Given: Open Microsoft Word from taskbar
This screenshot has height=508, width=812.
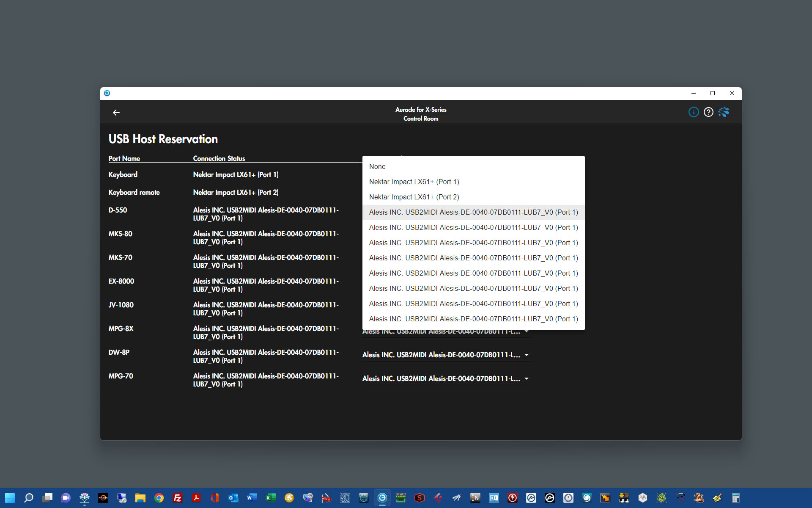Looking at the screenshot, I should [252, 498].
